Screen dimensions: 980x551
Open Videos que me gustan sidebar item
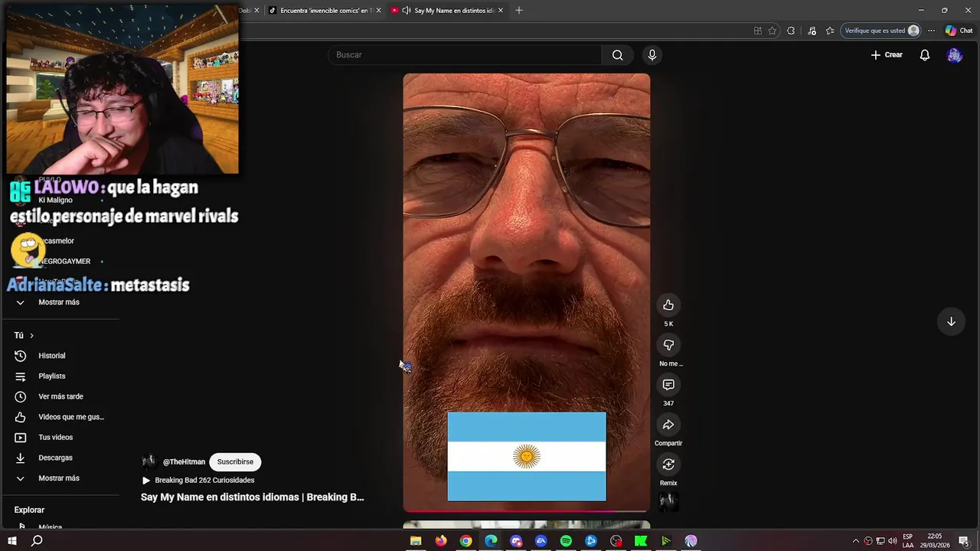[x=70, y=417]
